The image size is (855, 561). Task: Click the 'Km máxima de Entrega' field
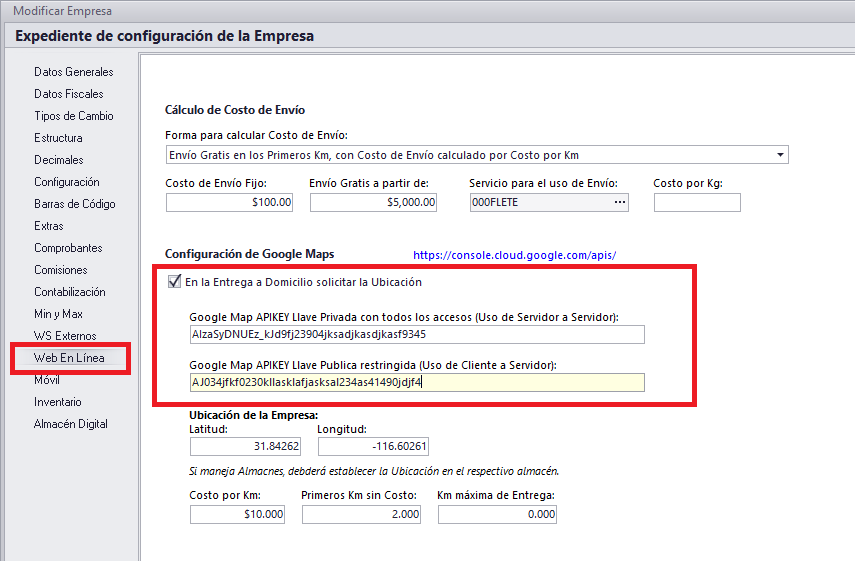tap(497, 514)
